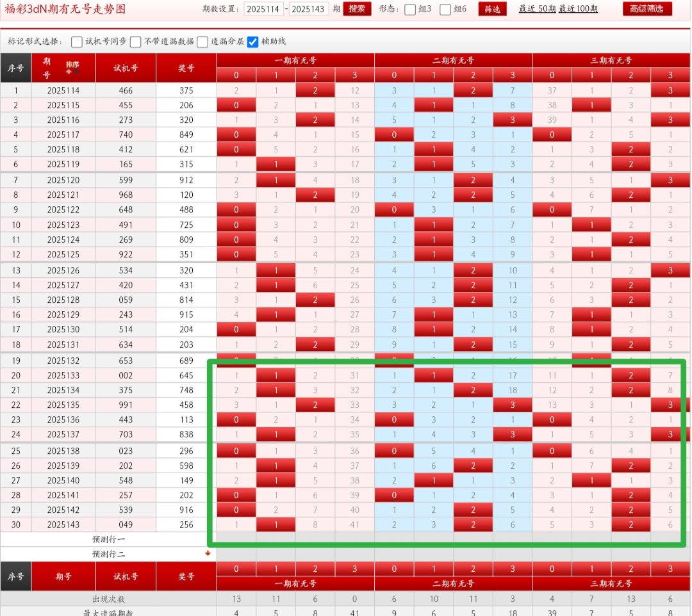Viewport: 692px width, 616px height.
Task: Click prize number 689 in row 2025132
Action: pos(186,361)
